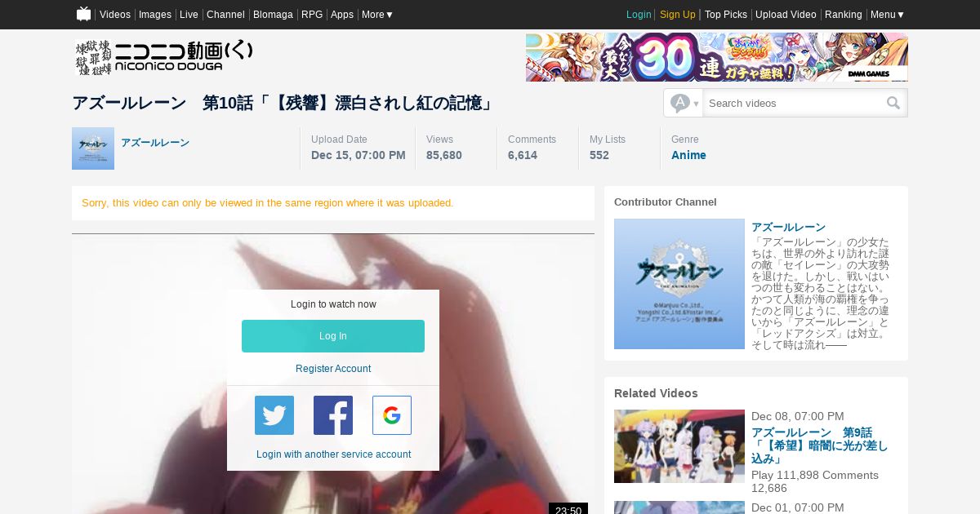
Task: Click the 23:50 video duration label
Action: tap(568, 509)
